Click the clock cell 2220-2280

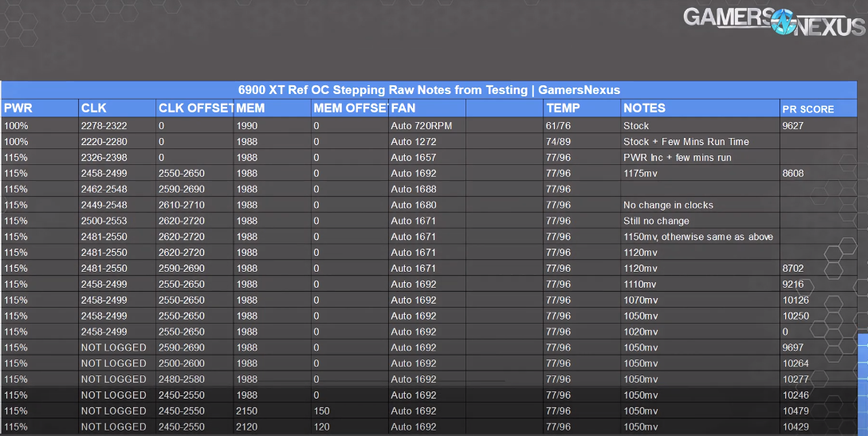tap(104, 142)
